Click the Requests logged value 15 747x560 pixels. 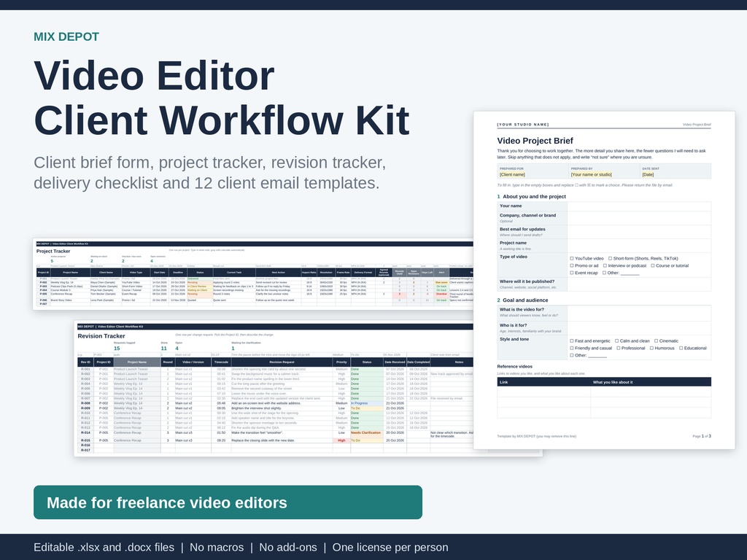(117, 349)
